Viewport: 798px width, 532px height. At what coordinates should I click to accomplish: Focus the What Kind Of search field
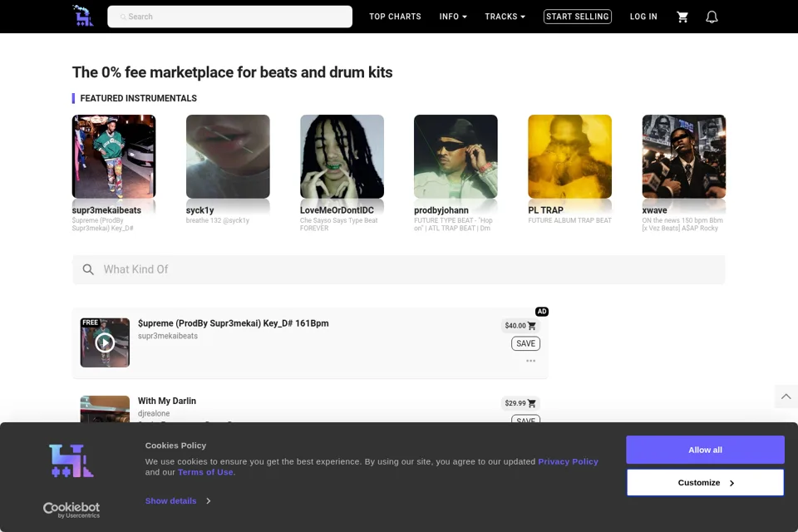point(398,270)
